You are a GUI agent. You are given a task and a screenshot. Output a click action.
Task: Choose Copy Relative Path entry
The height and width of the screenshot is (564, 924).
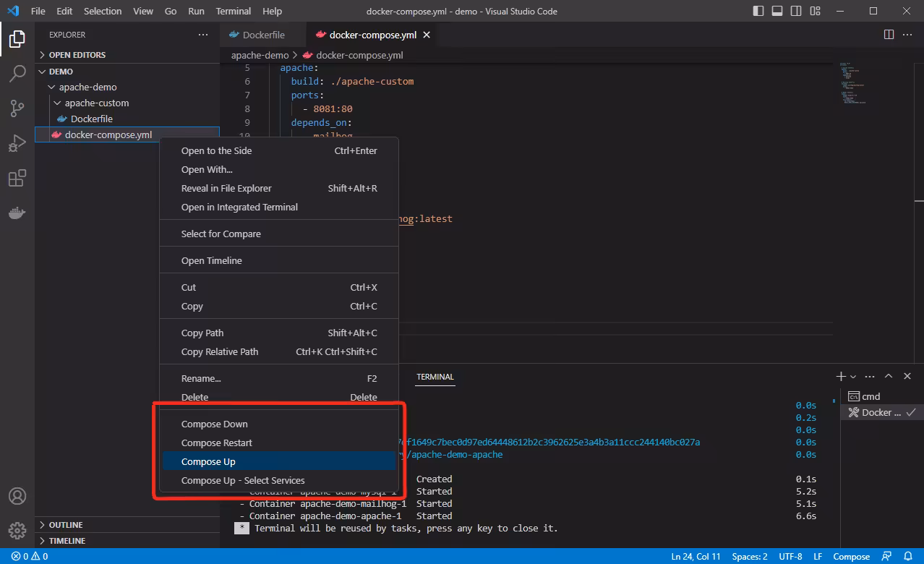click(279, 351)
